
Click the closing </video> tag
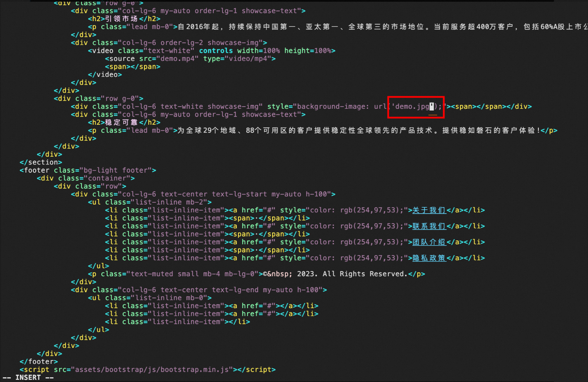[x=105, y=75]
